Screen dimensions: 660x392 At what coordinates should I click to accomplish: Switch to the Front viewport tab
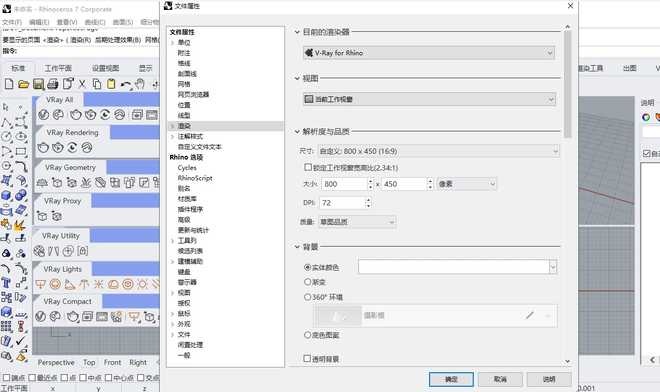[112, 362]
